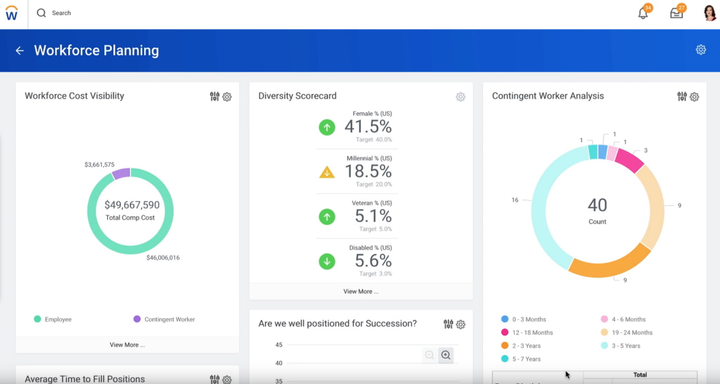The width and height of the screenshot is (720, 384).
Task: Zoom out on the Succession chart
Action: pyautogui.click(x=429, y=355)
